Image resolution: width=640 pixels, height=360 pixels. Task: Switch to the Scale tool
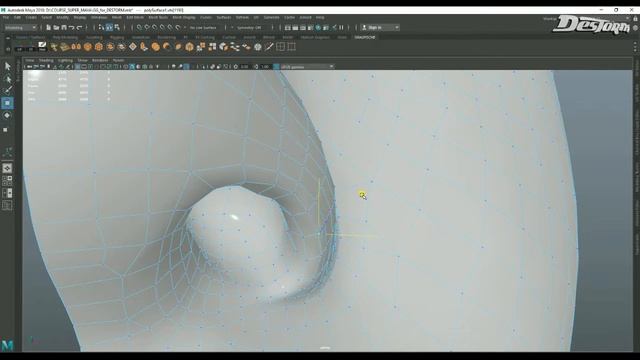pyautogui.click(x=5, y=130)
